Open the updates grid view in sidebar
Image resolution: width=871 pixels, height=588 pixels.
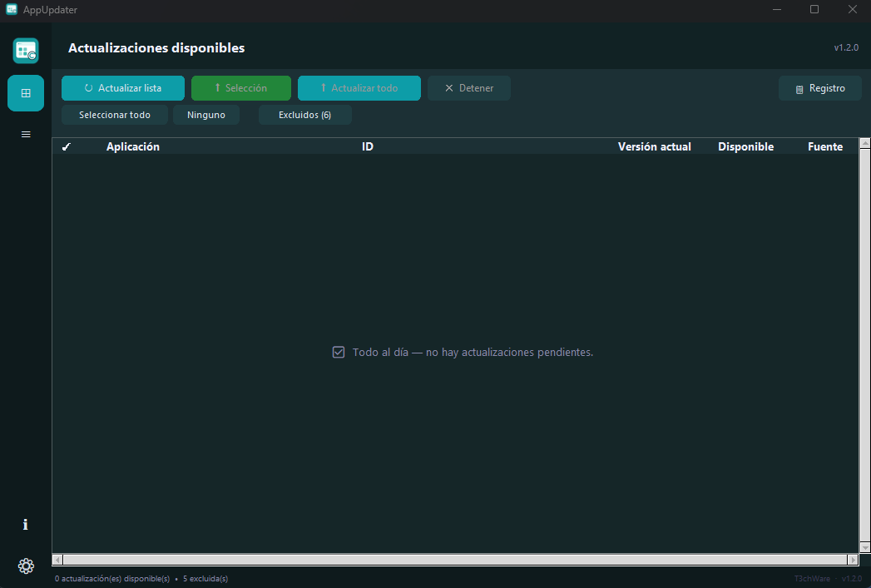[x=26, y=93]
